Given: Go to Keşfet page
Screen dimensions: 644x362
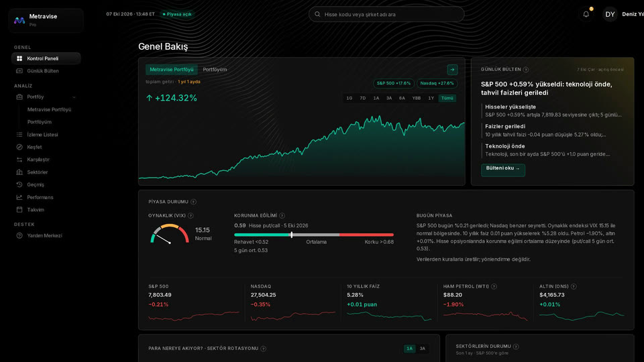Looking at the screenshot, I should coord(46,147).
